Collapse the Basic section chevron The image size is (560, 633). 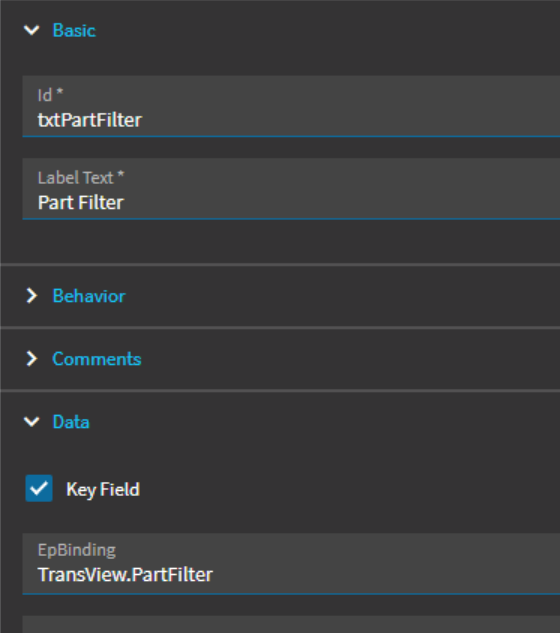click(31, 30)
